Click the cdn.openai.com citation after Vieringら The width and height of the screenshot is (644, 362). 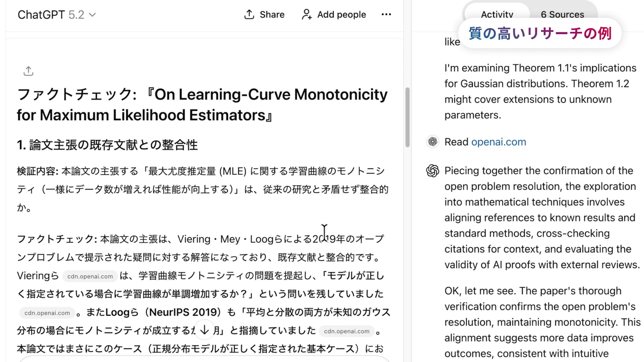click(90, 276)
